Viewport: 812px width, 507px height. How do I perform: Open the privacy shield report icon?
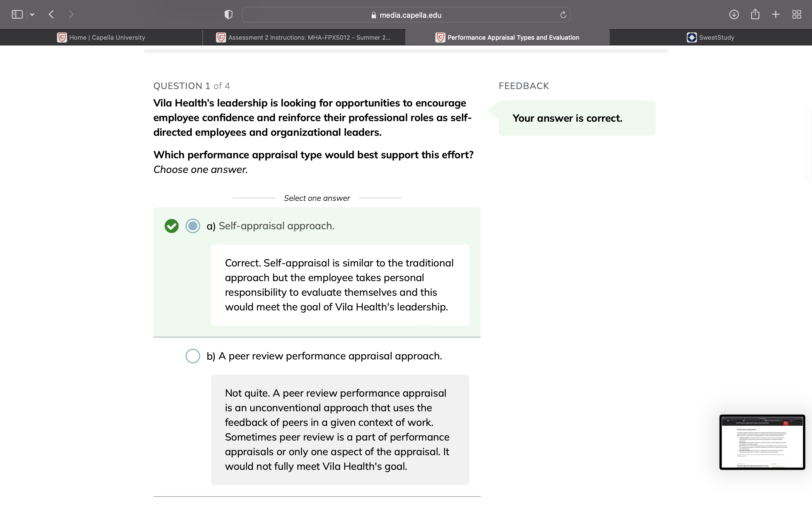click(228, 14)
